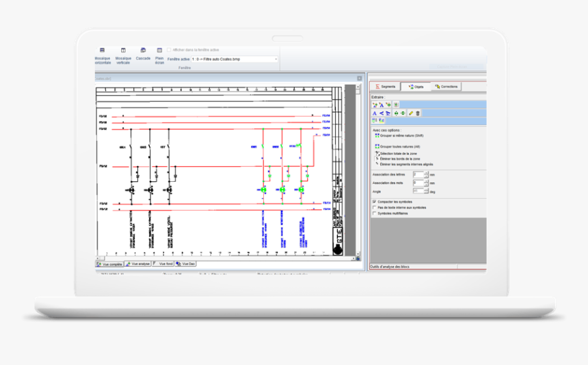Show the Vue fond view

point(163,264)
